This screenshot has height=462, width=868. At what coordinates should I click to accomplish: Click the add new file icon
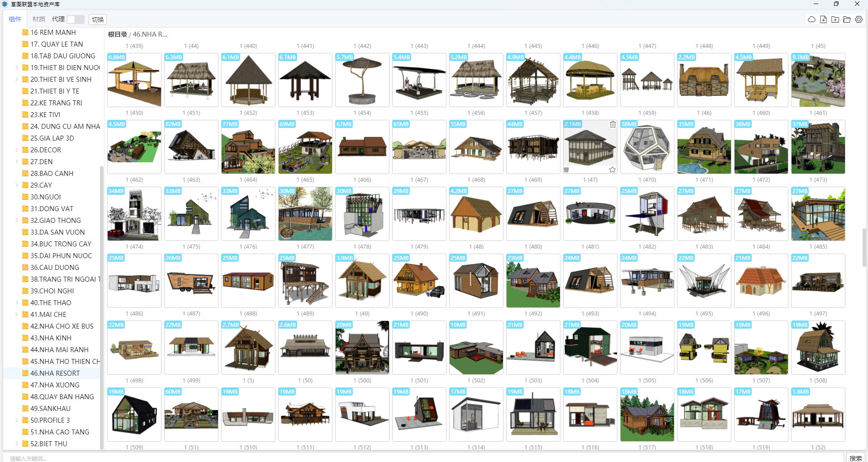tap(823, 19)
